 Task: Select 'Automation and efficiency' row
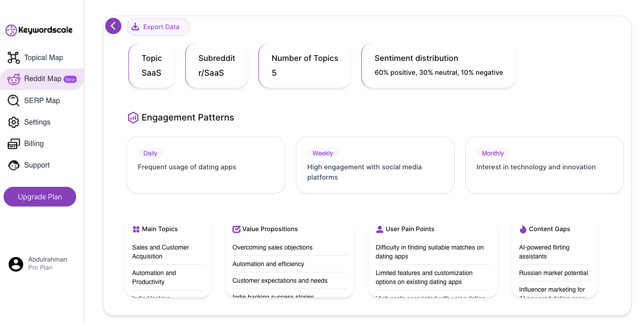click(290, 264)
